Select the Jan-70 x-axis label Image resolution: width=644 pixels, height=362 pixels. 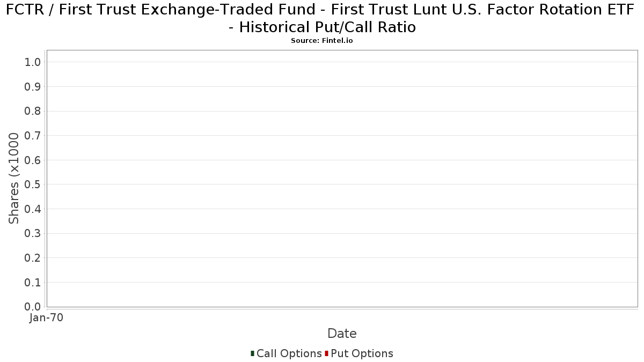click(46, 318)
